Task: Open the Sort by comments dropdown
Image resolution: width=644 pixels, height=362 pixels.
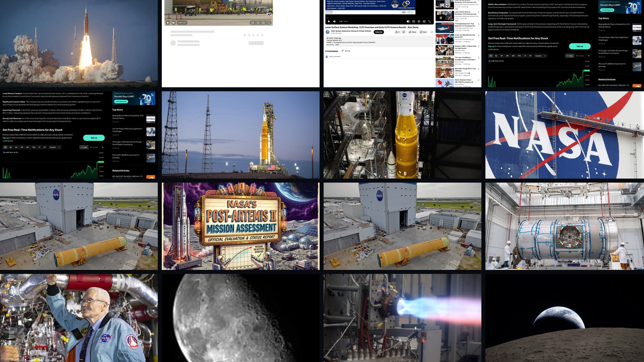Action: [x=346, y=51]
